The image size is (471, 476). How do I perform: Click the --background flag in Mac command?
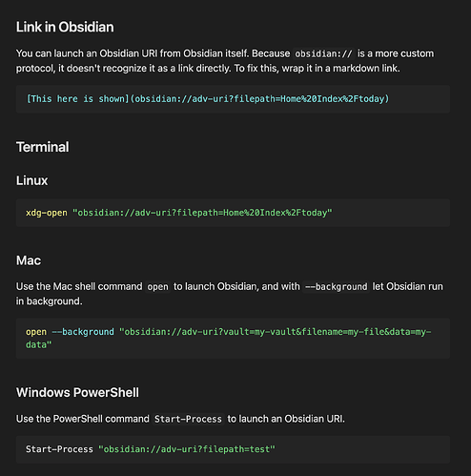tap(83, 332)
